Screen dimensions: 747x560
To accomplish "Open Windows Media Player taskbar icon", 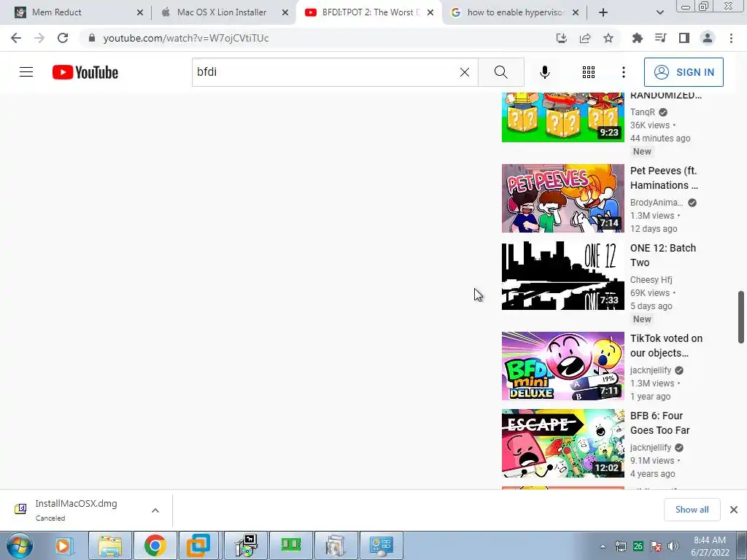I will click(x=64, y=545).
